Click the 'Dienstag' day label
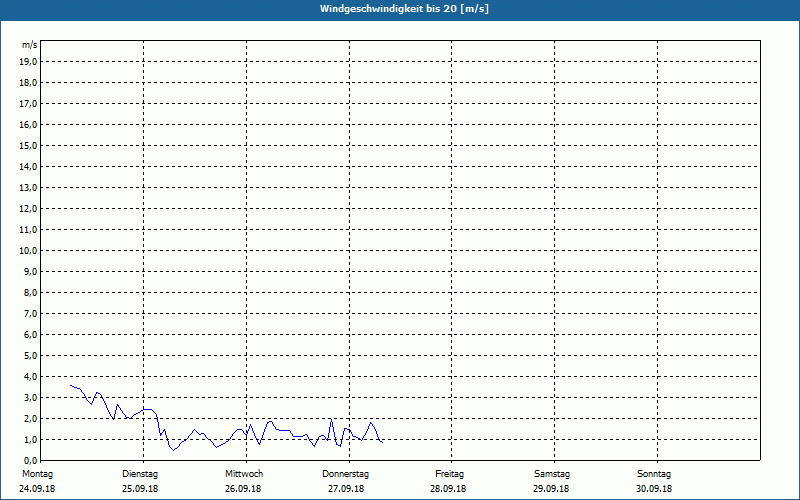 [x=140, y=474]
